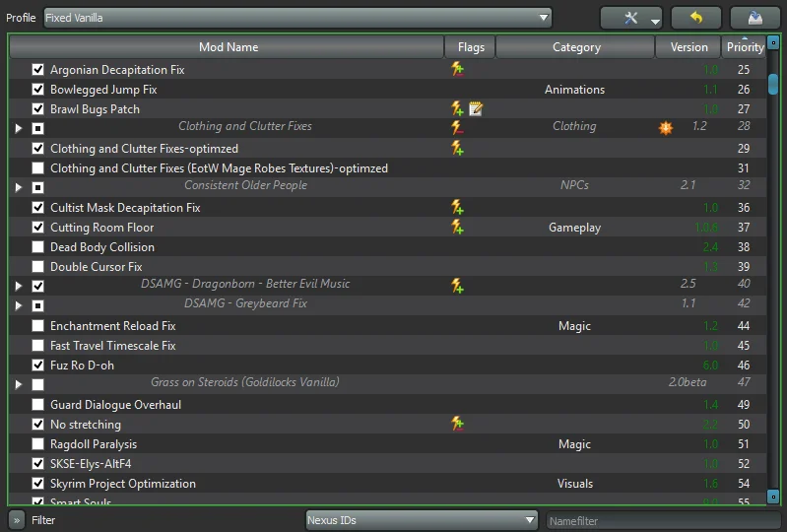This screenshot has height=532, width=787.
Task: Click the Gameplay category cell
Action: [574, 228]
